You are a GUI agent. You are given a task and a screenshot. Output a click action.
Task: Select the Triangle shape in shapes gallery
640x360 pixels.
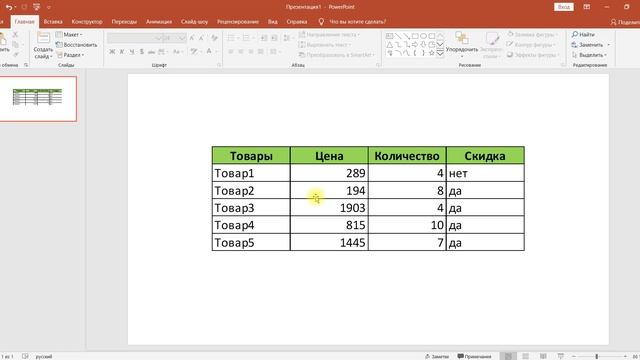(x=390, y=44)
